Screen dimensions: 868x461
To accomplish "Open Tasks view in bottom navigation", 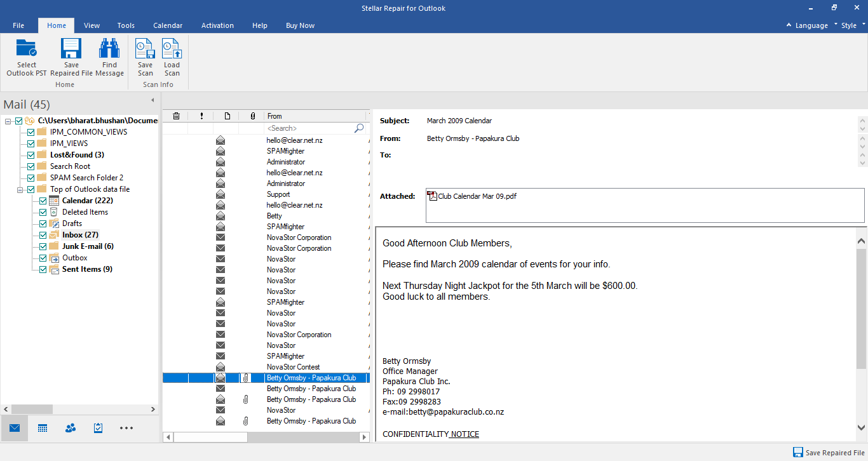I will pyautogui.click(x=98, y=428).
